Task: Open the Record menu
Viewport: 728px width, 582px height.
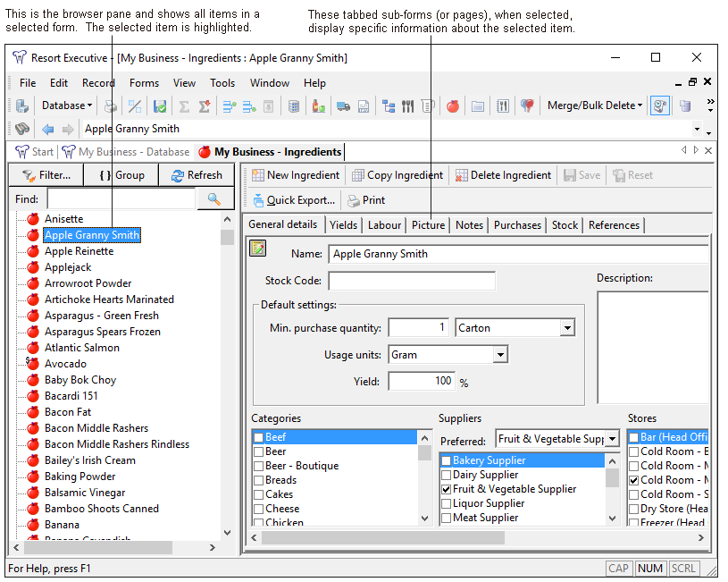Action: click(98, 83)
